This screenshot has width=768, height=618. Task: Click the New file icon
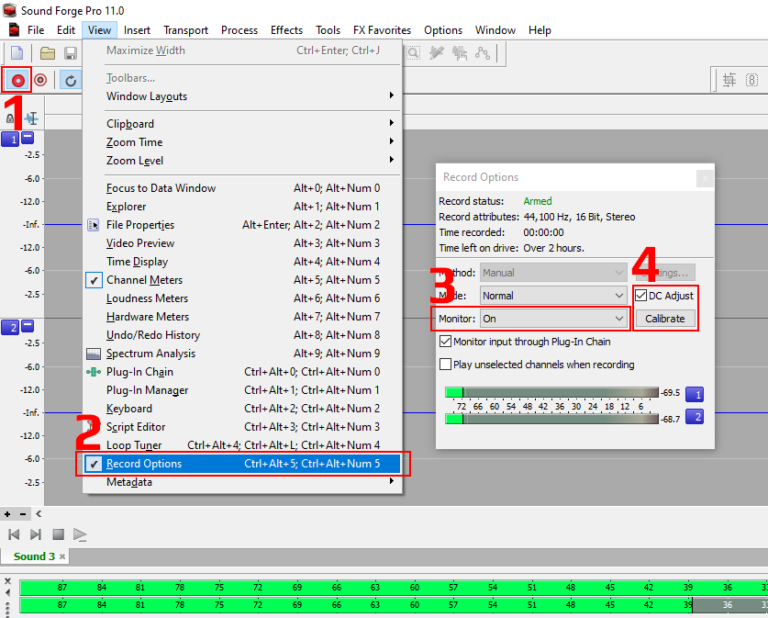pyautogui.click(x=17, y=52)
